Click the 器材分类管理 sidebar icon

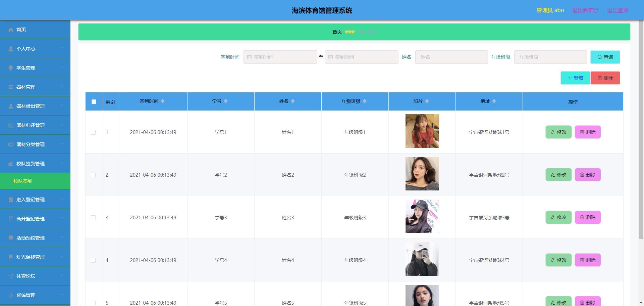11,145
